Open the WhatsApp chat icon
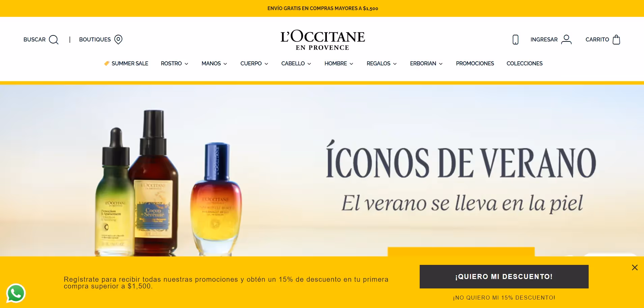Image resolution: width=644 pixels, height=308 pixels. tap(16, 293)
